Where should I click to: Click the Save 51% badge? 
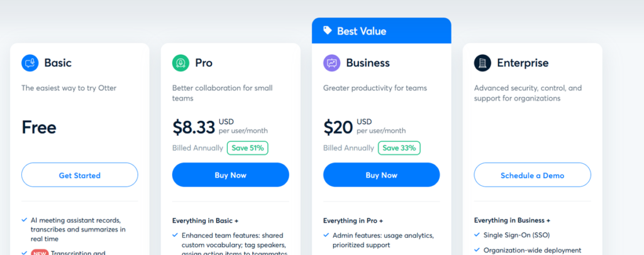tap(248, 148)
